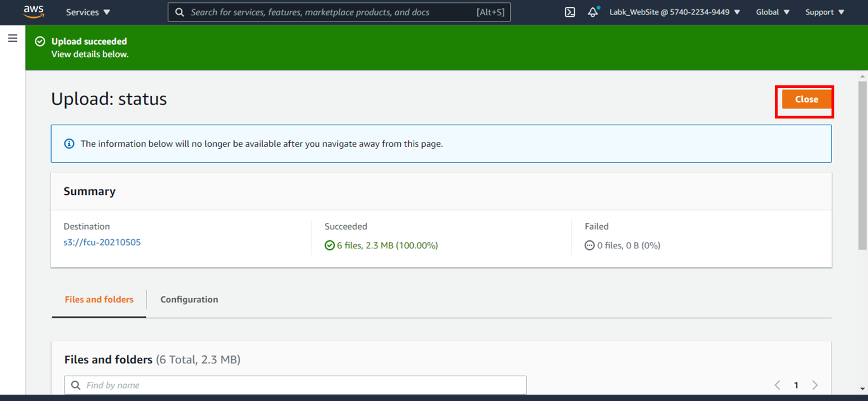Click the Succeeded label
Viewport: 868px width, 401px height.
point(346,226)
